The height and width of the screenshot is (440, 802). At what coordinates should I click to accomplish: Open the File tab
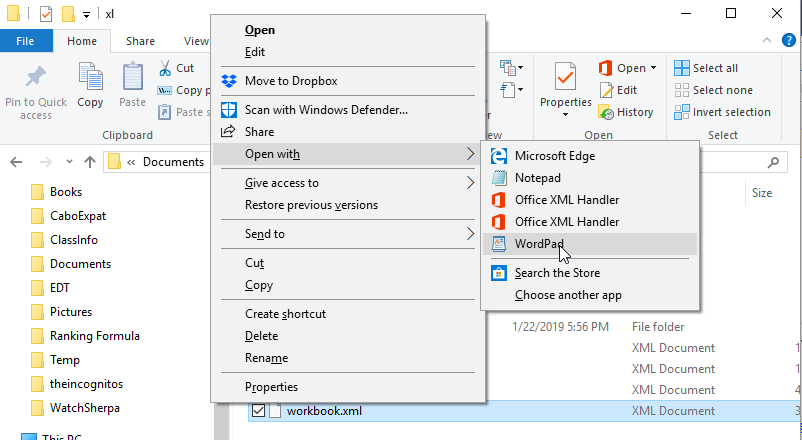tap(27, 41)
